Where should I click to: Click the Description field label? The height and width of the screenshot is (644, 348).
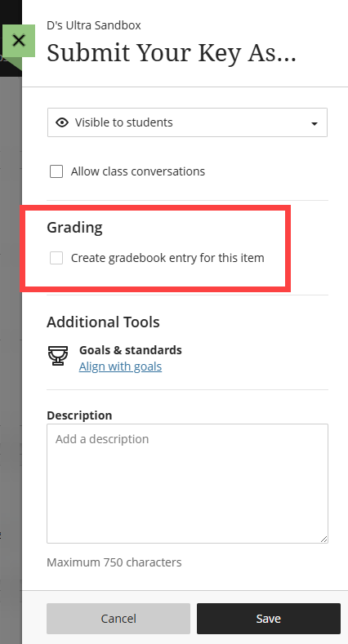tap(79, 415)
